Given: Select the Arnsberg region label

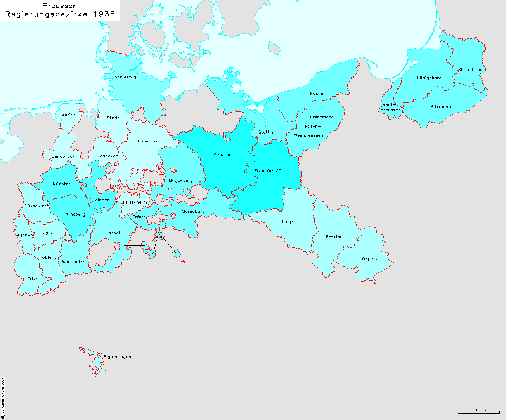Looking at the screenshot, I should tap(75, 215).
